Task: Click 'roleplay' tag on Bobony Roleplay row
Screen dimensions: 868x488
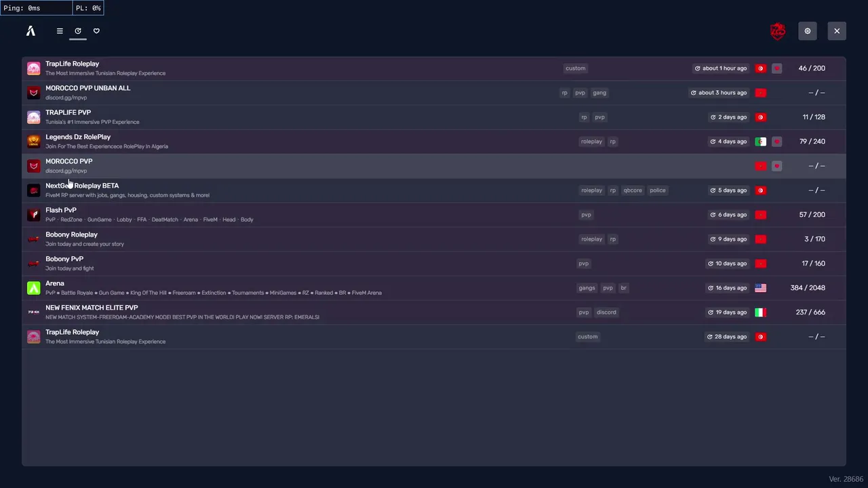Action: (x=591, y=239)
